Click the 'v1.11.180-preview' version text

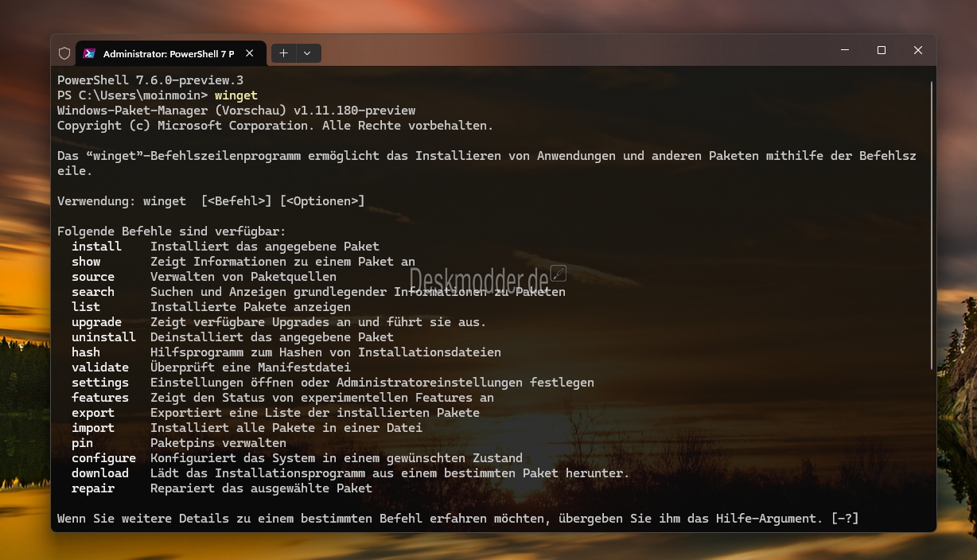[355, 111]
